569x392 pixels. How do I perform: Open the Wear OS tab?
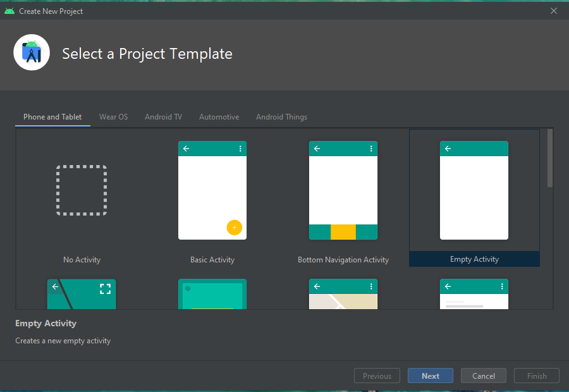[x=114, y=117]
